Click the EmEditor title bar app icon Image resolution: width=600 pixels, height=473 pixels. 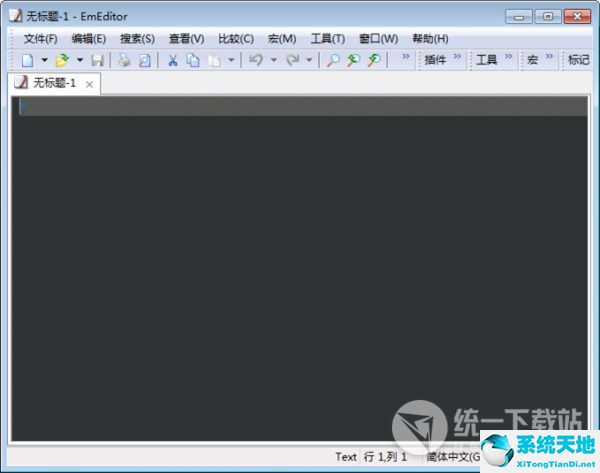[15, 16]
